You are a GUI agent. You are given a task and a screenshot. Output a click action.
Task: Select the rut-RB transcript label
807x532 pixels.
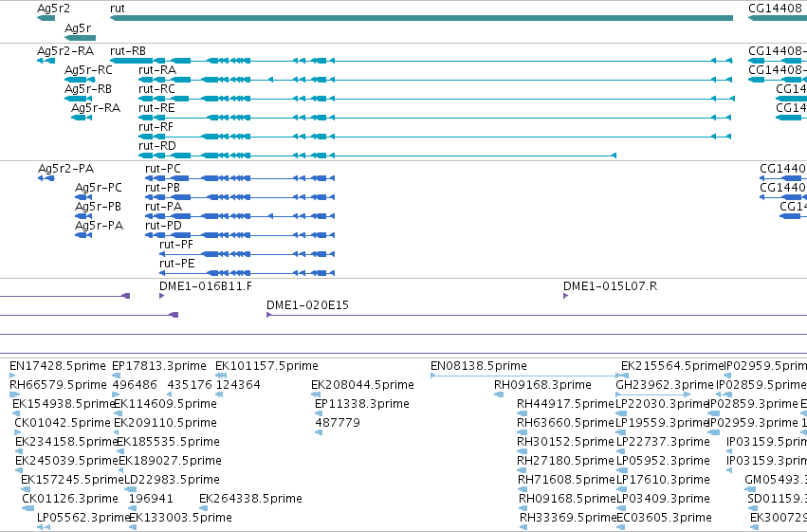(x=128, y=51)
